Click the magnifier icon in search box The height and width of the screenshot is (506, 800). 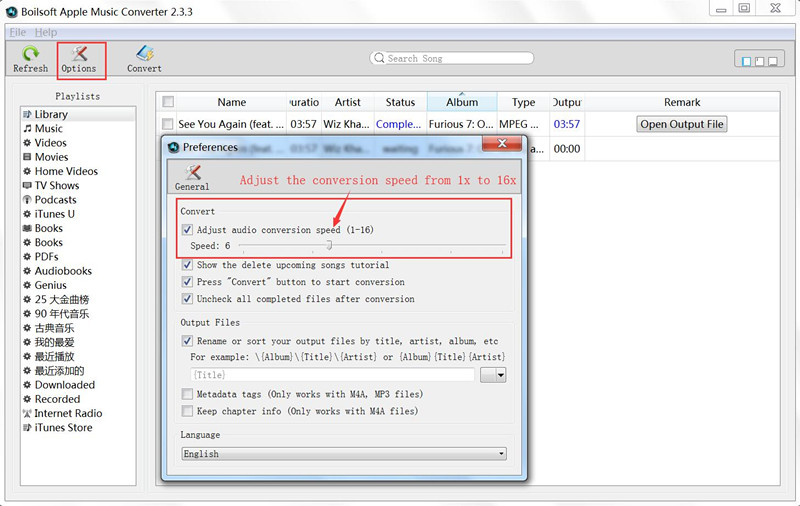point(379,58)
